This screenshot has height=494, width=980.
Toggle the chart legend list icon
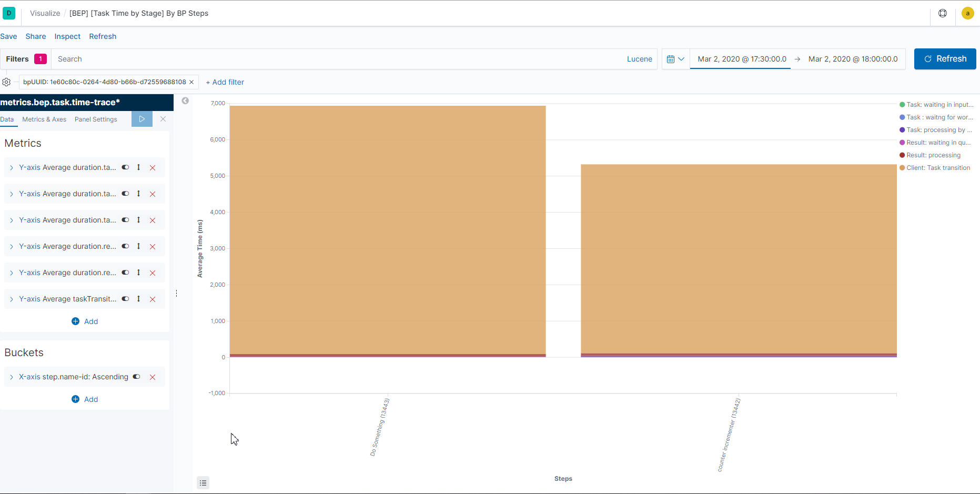point(203,482)
